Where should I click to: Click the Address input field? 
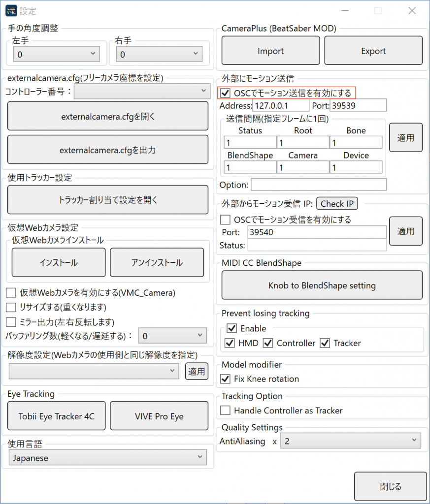click(280, 105)
